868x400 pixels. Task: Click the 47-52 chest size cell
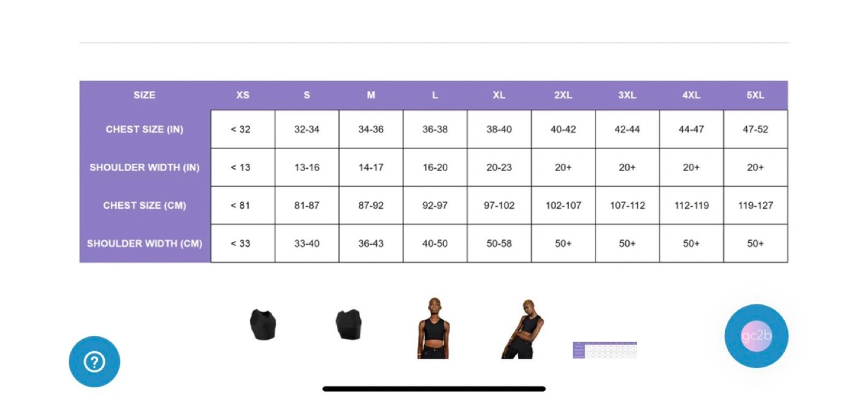(755, 129)
